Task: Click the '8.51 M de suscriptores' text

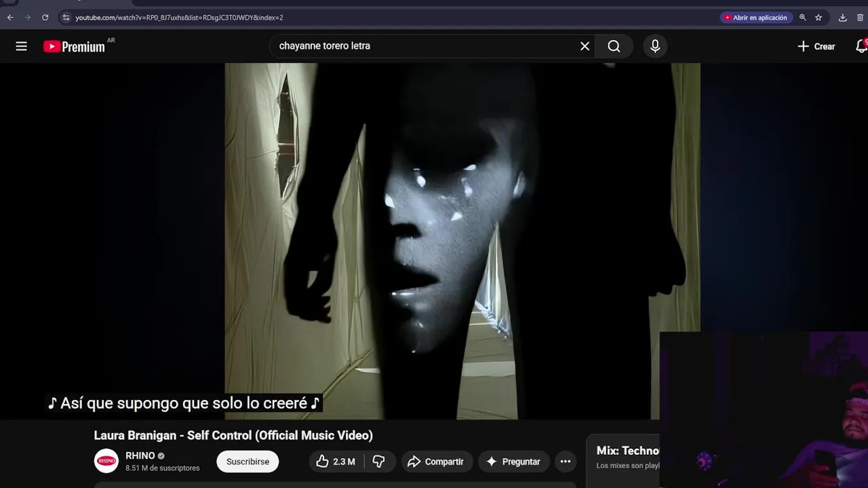Action: (163, 468)
